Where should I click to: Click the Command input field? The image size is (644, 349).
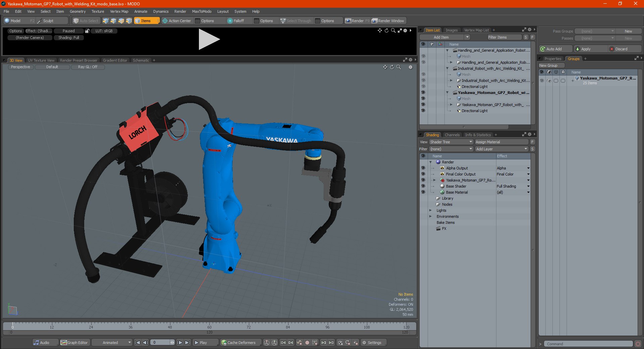tap(588, 344)
